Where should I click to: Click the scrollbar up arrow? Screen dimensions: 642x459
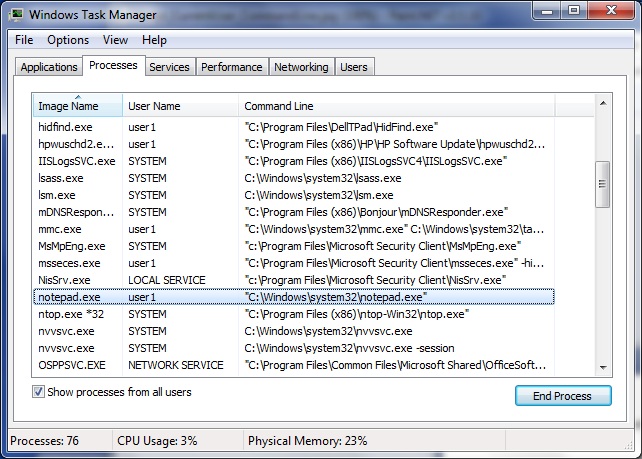coord(603,103)
